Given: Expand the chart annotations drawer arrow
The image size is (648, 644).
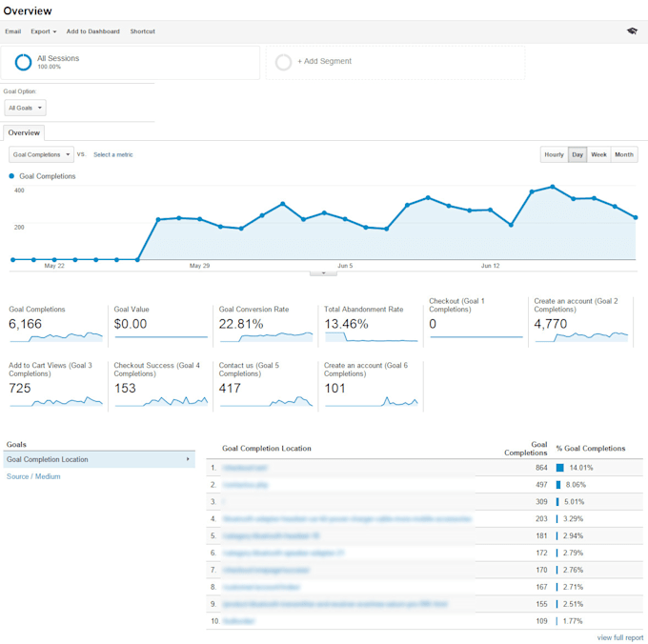Looking at the screenshot, I should click(324, 273).
